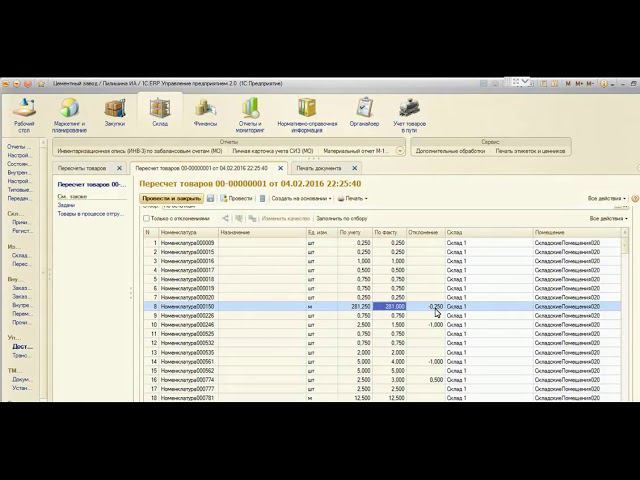Open Инвентаризационная опись (ИНВ-3) report link
Viewport: 640px width, 480px height.
pos(140,151)
